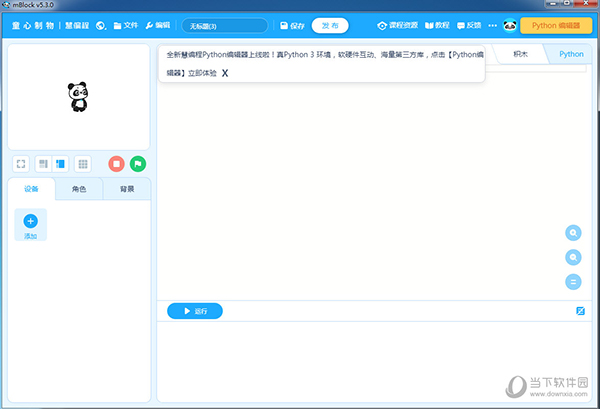Select the panda sprite on stage
This screenshot has width=600, height=409.
point(78,97)
